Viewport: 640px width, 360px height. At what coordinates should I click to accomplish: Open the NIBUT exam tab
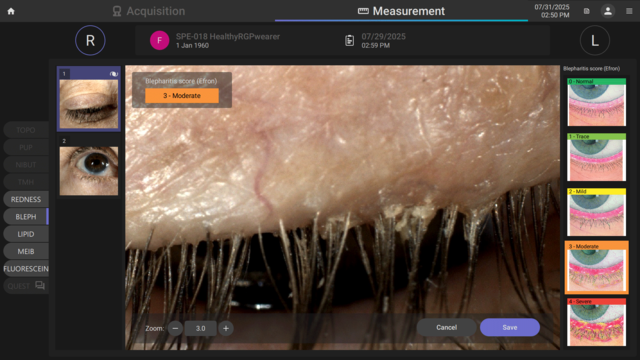26,165
